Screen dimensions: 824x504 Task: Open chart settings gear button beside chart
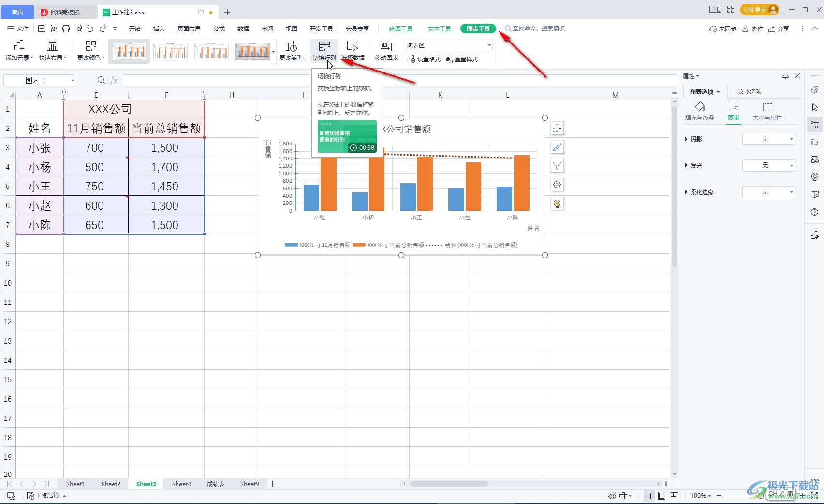point(557,185)
